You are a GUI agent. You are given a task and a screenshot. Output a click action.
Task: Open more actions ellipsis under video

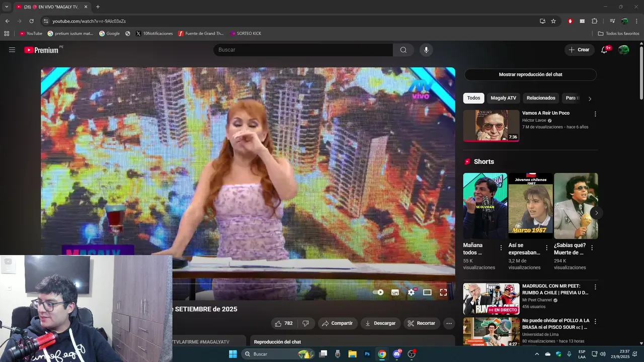[449, 323]
